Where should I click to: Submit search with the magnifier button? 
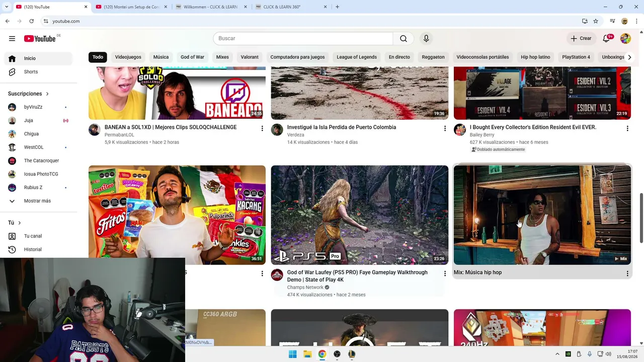pos(404,39)
